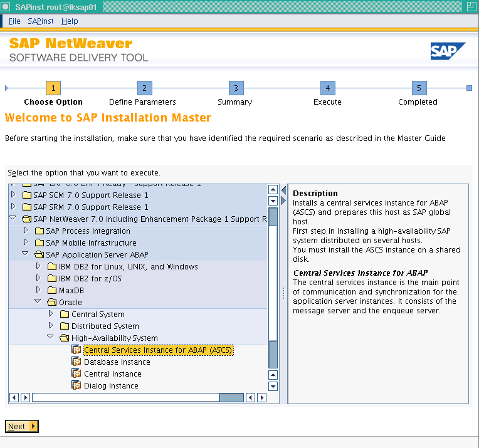Expand SAP SCM 7.0 Support Release 1
479x448 pixels.
click(13, 194)
